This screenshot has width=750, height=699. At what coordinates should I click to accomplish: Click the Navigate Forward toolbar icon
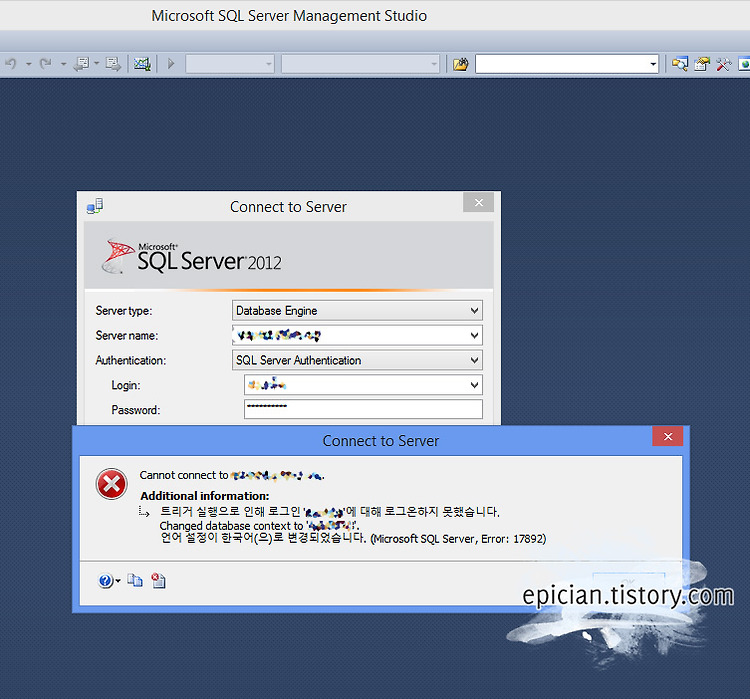click(x=113, y=64)
